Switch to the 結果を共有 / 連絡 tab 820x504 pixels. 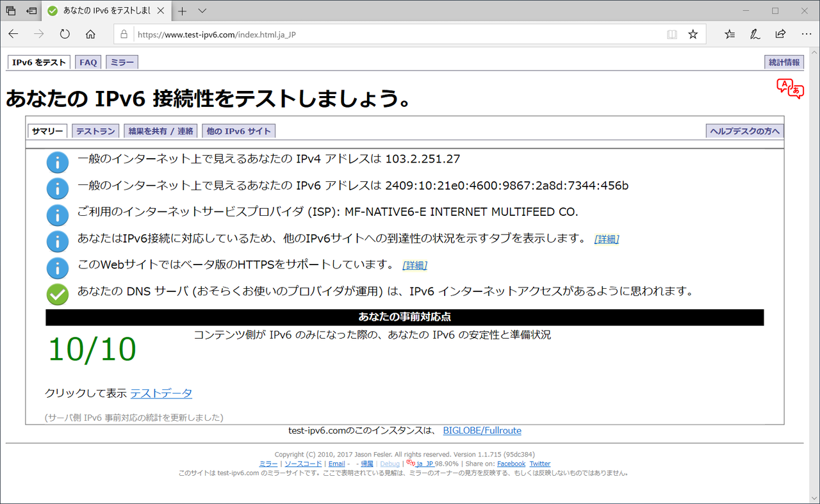pyautogui.click(x=161, y=131)
